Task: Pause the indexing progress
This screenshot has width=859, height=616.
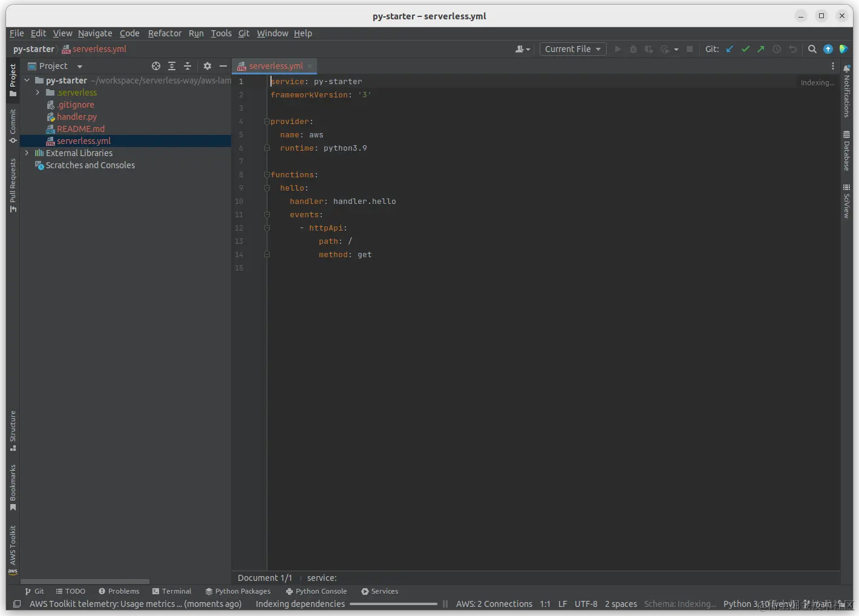Action: tap(445, 604)
